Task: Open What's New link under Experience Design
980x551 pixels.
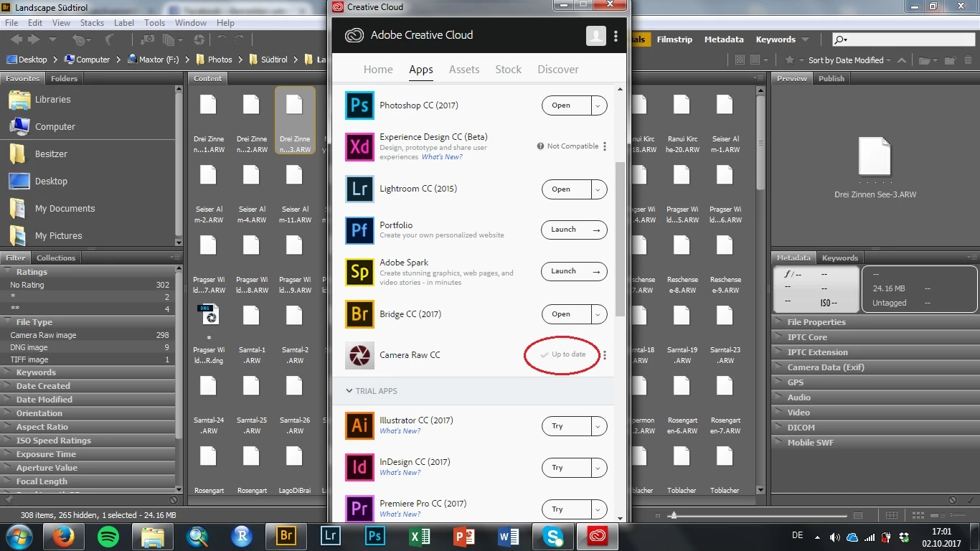Action: tap(442, 157)
